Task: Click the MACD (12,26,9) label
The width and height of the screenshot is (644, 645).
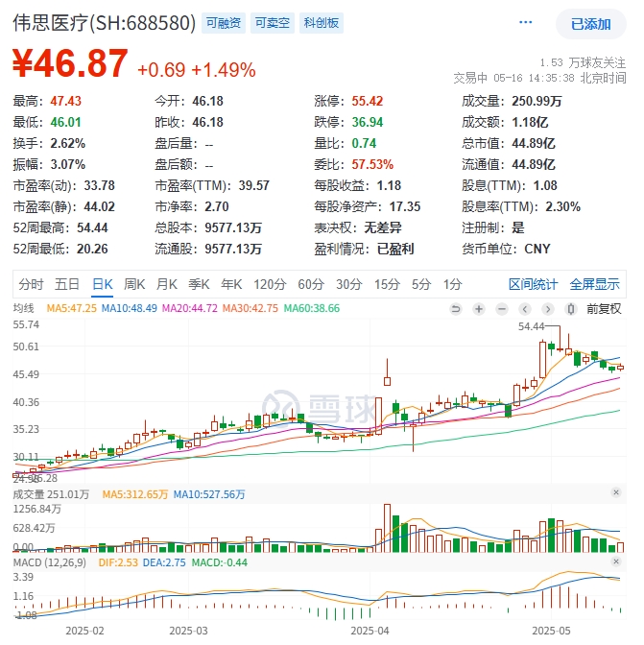Action: click(x=49, y=562)
